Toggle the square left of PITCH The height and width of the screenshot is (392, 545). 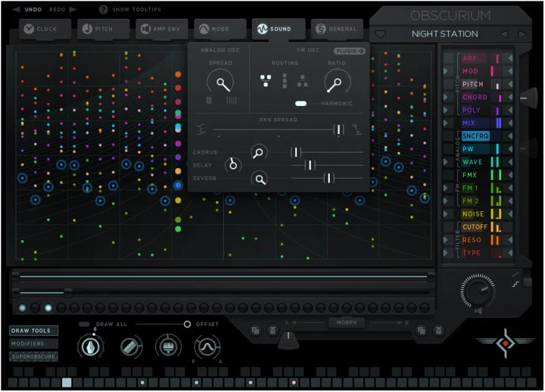click(448, 84)
